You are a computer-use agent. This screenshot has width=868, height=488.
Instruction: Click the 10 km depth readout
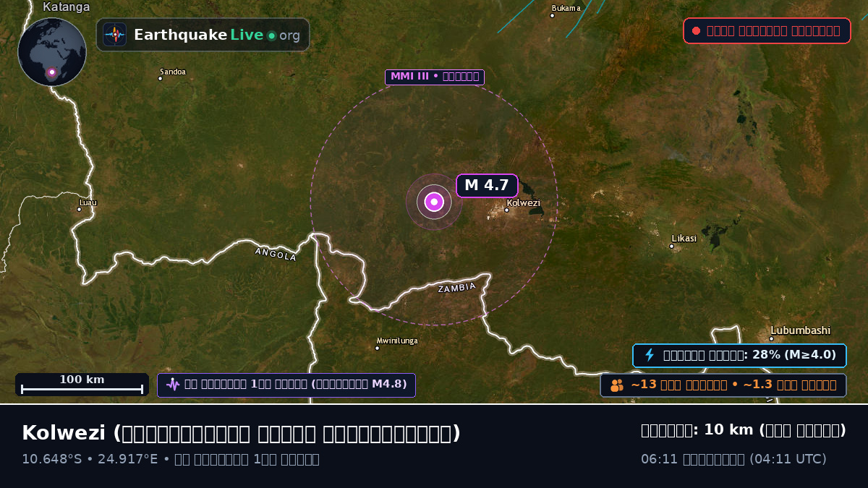[x=744, y=430]
